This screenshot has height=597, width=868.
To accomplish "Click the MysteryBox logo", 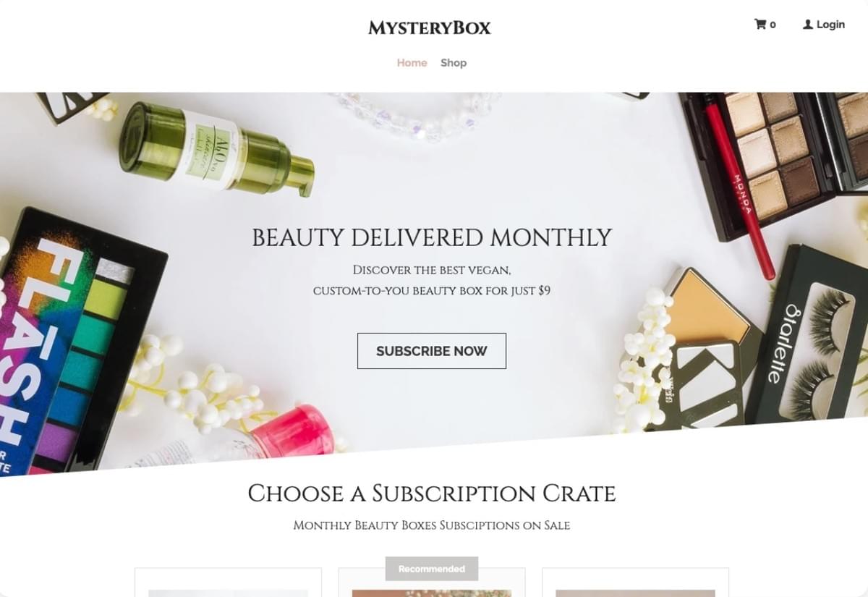I will tap(430, 27).
